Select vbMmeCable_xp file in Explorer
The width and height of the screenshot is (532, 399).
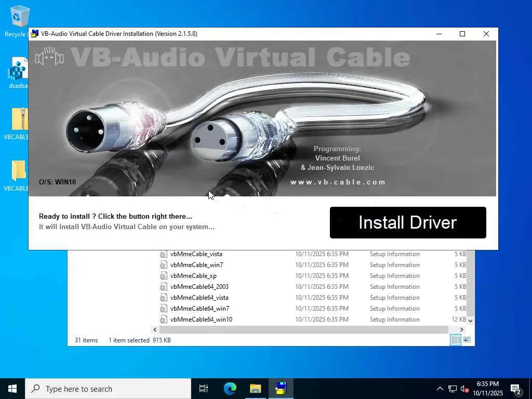click(x=193, y=276)
